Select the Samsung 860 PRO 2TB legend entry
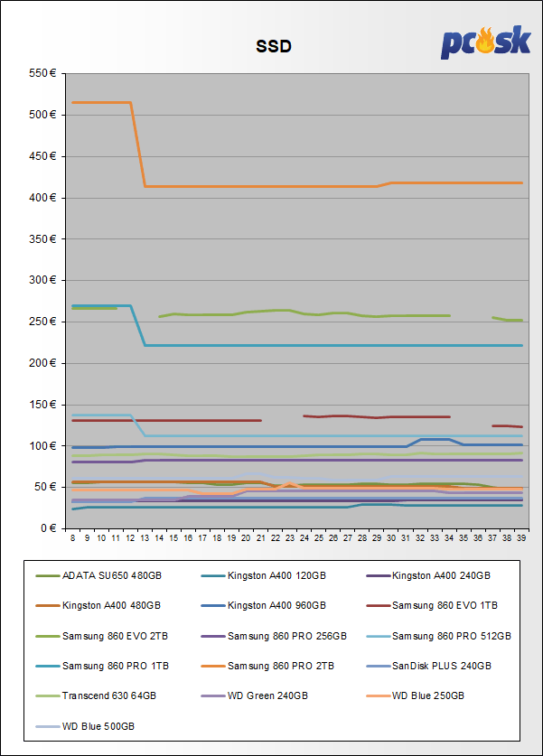543x756 pixels. [267, 667]
